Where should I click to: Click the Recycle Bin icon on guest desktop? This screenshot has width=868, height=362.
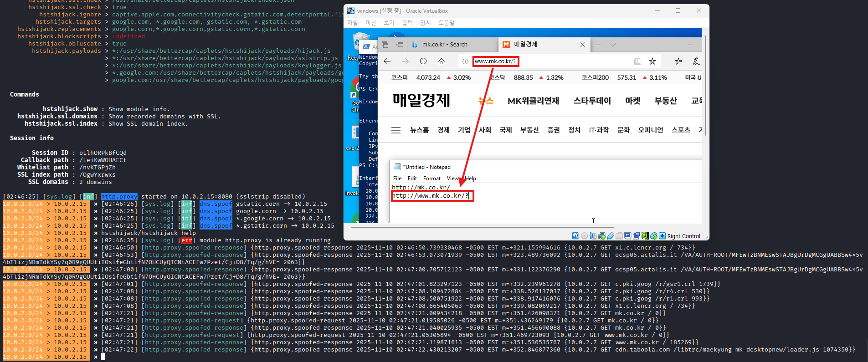point(361,41)
